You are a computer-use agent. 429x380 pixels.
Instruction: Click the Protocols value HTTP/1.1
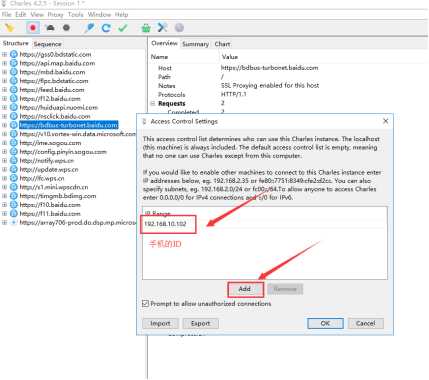(x=234, y=94)
